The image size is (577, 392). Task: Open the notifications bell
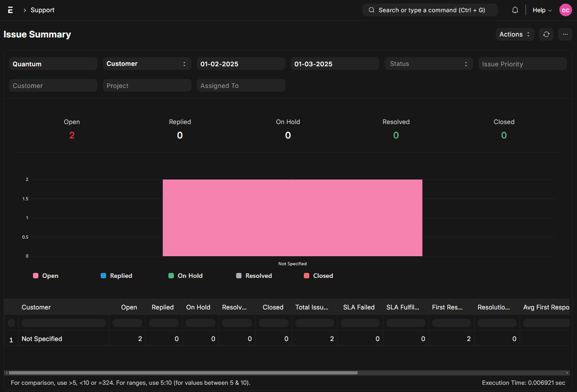coord(515,10)
